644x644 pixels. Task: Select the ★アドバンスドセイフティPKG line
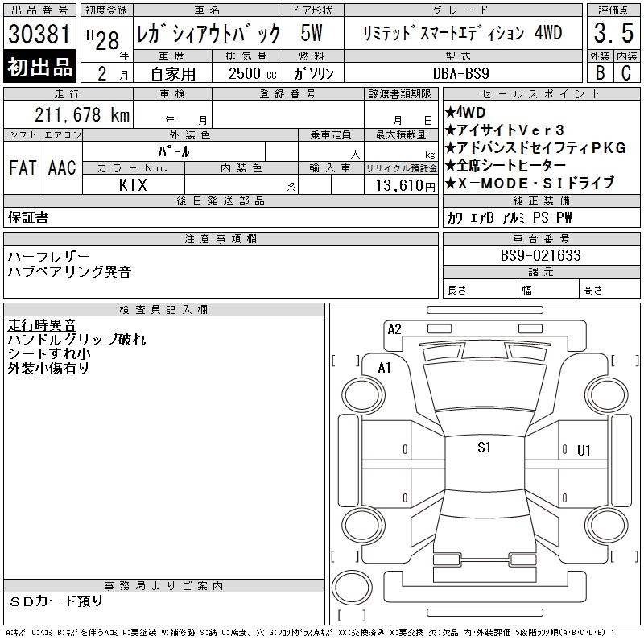tap(535, 148)
